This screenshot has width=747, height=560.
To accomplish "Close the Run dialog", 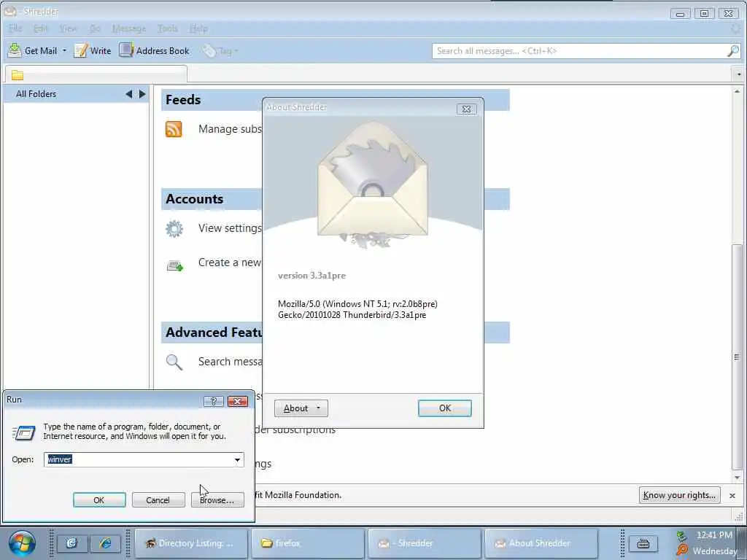I will tap(238, 402).
